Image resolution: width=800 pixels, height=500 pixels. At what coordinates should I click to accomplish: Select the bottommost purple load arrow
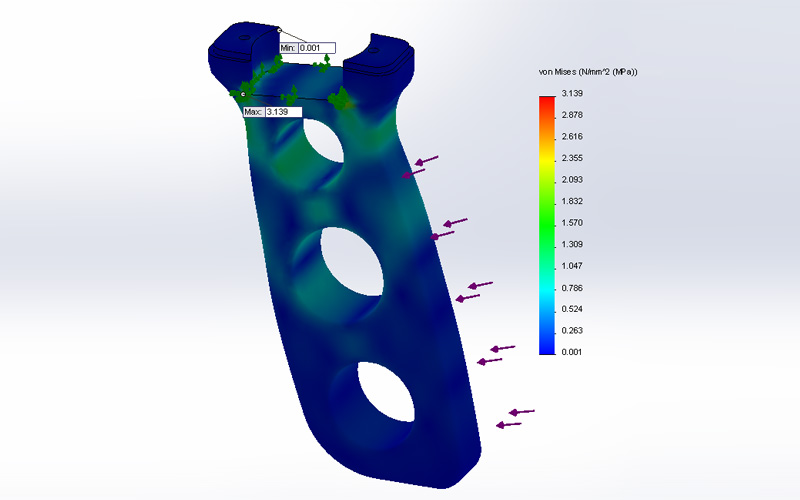(x=509, y=424)
